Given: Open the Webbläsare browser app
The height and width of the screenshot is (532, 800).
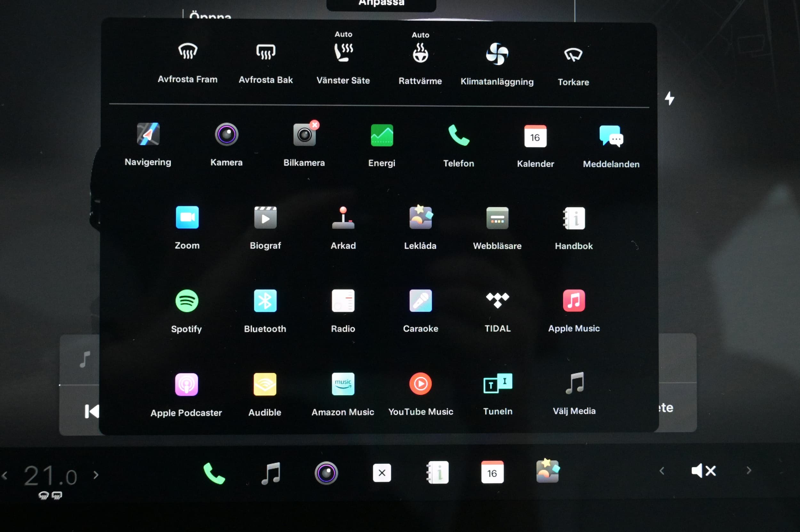Looking at the screenshot, I should (x=497, y=218).
